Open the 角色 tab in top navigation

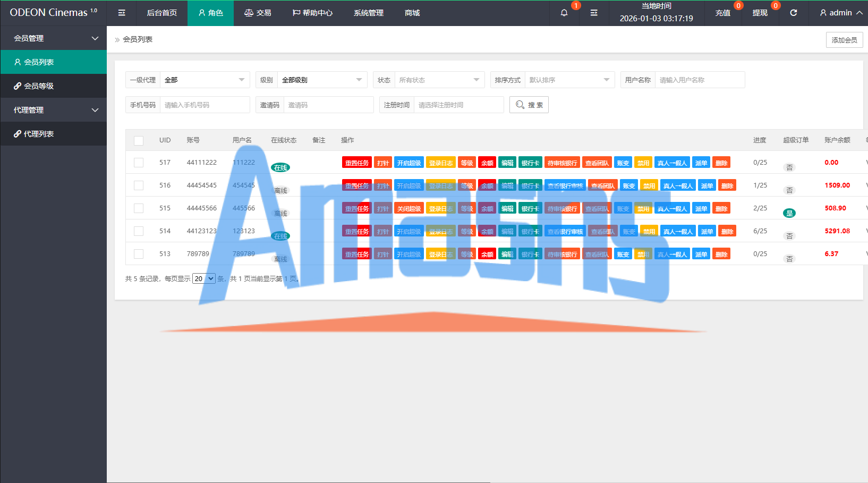210,13
